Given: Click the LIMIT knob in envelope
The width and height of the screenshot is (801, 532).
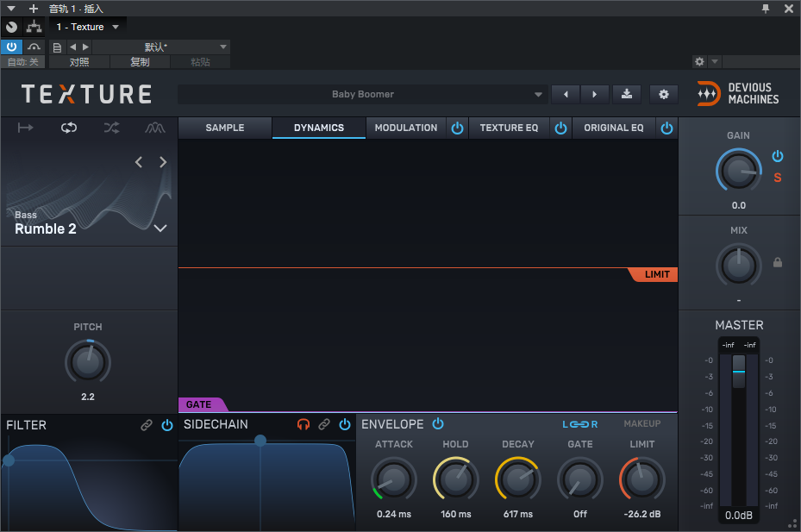Looking at the screenshot, I should pos(642,480).
